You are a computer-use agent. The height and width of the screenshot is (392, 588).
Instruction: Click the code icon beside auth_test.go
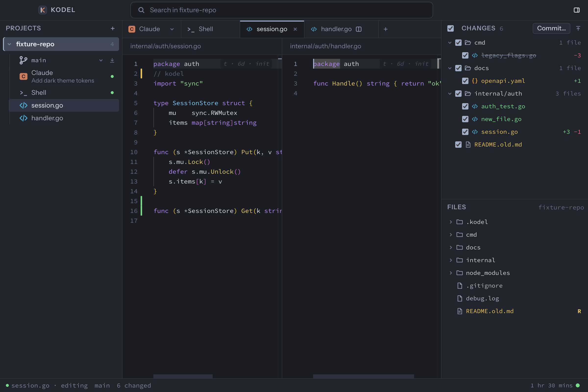click(x=475, y=107)
